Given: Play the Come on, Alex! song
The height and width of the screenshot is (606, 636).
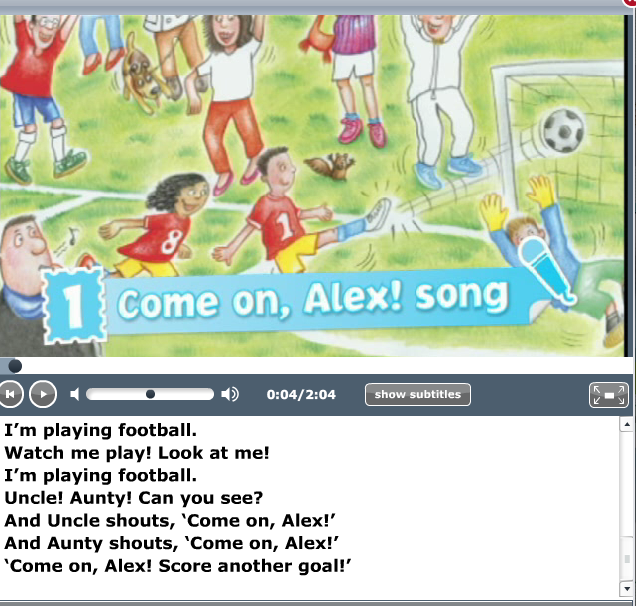Looking at the screenshot, I should click(x=43, y=394).
